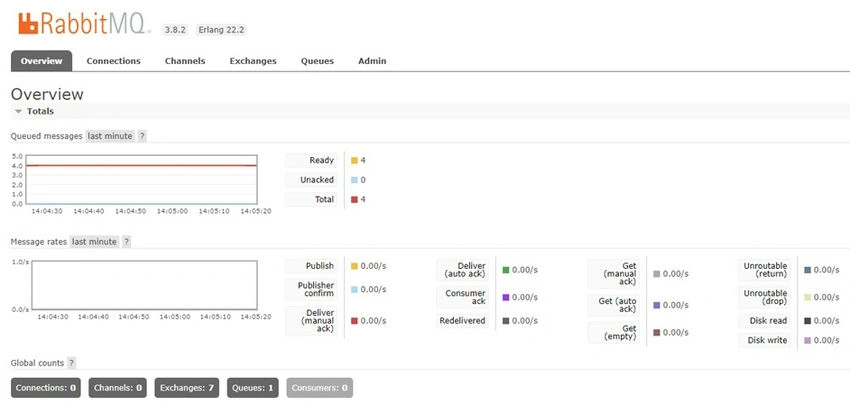The image size is (850, 405).
Task: Click the Redelivered gray swatch
Action: [506, 321]
